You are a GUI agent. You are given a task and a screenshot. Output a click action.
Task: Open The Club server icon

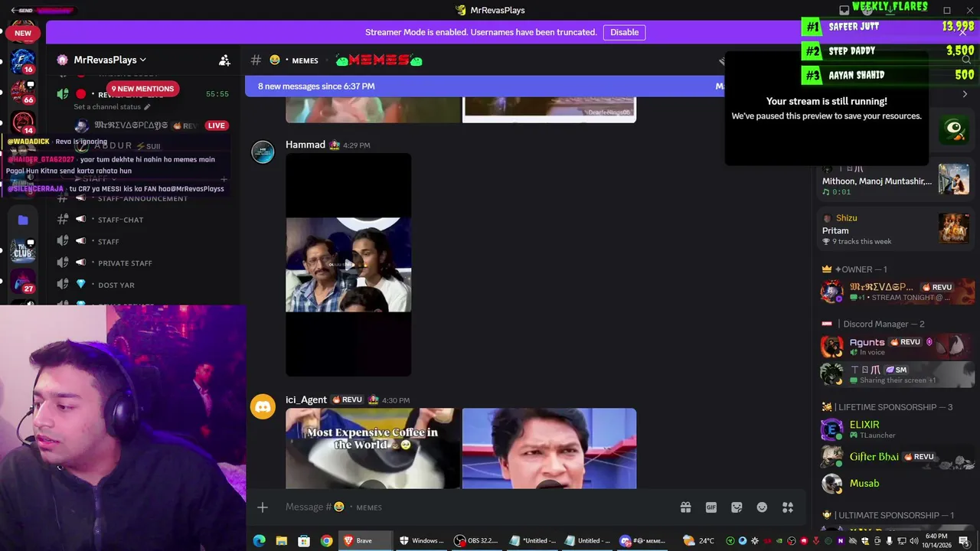pyautogui.click(x=23, y=250)
